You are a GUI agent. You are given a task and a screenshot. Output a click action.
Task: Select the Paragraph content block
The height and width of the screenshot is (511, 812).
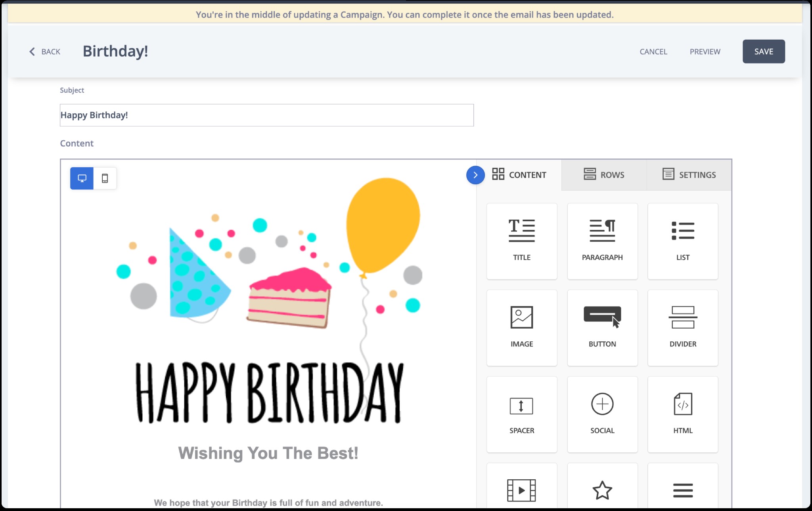click(x=602, y=241)
